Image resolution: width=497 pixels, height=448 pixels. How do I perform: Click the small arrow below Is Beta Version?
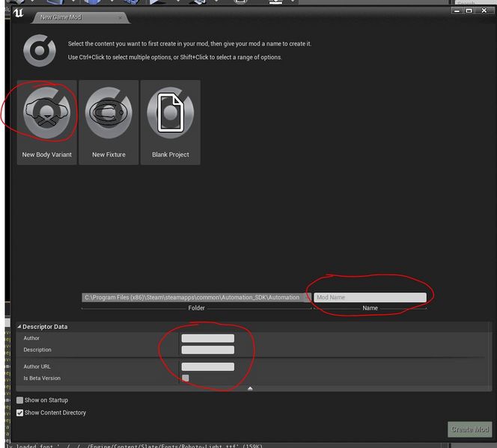250,388
